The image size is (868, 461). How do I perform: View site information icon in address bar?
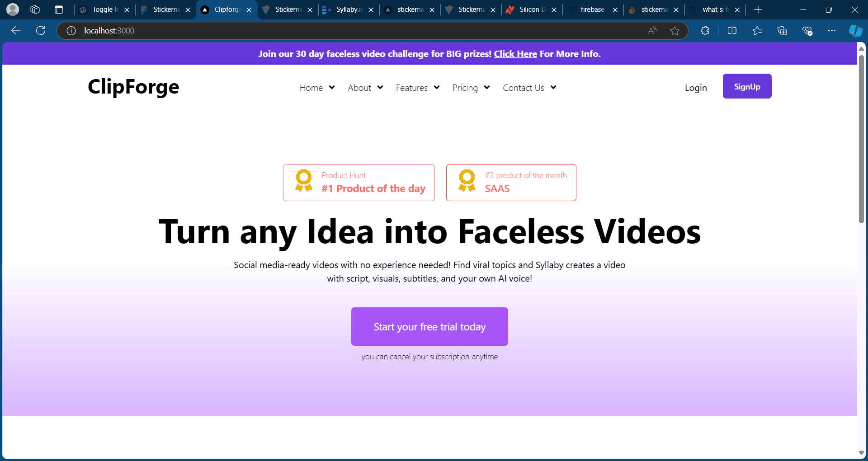click(x=71, y=30)
